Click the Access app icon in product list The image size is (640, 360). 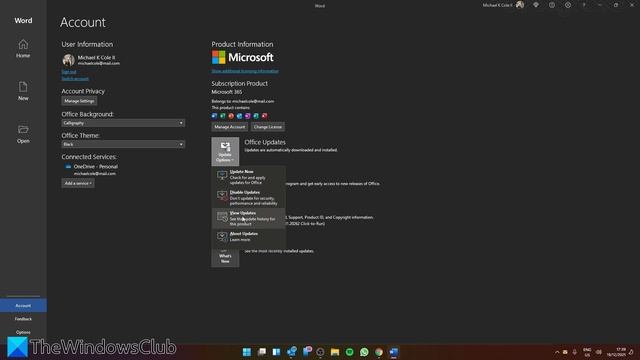(x=264, y=116)
